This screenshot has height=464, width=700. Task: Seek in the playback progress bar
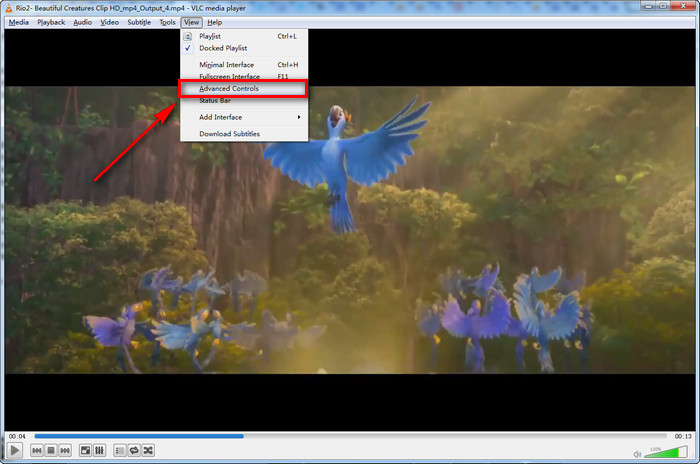coord(350,436)
